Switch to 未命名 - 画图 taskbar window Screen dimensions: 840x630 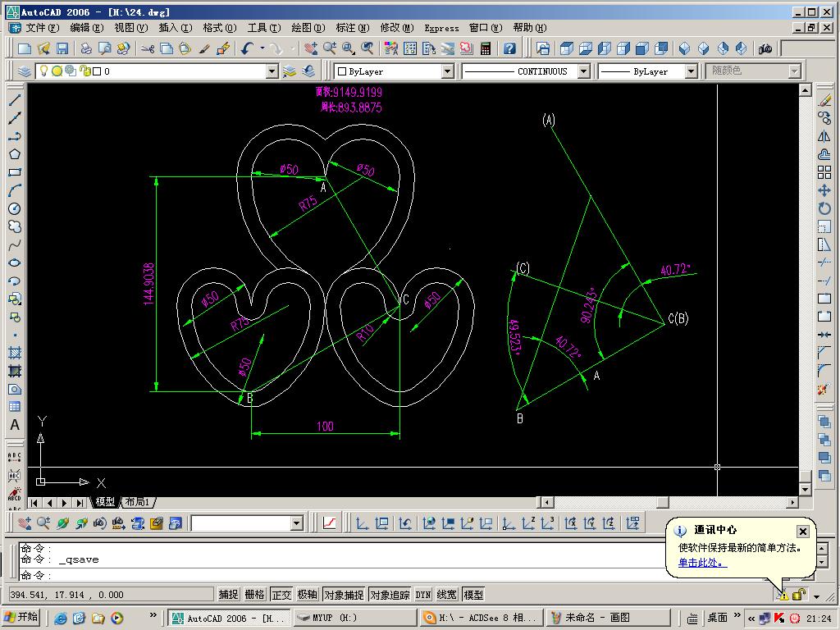click(x=608, y=618)
